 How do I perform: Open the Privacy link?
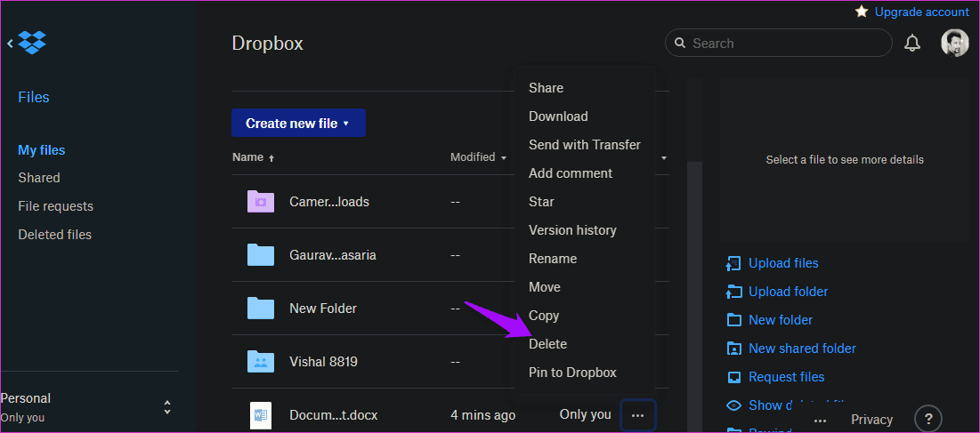pos(872,420)
